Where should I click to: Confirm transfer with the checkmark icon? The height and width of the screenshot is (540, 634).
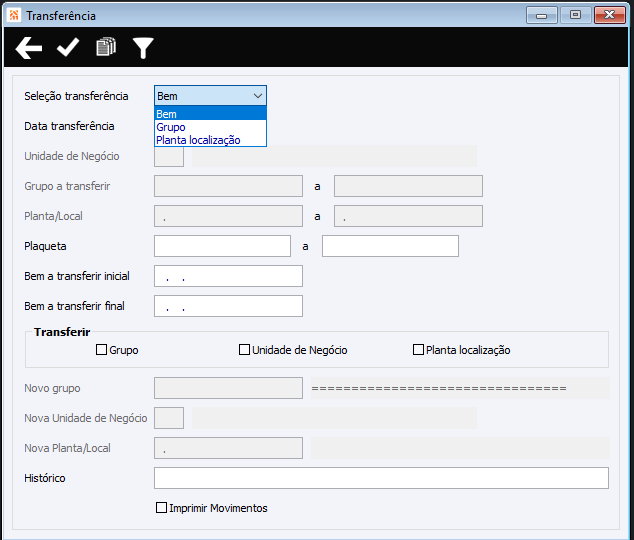68,48
